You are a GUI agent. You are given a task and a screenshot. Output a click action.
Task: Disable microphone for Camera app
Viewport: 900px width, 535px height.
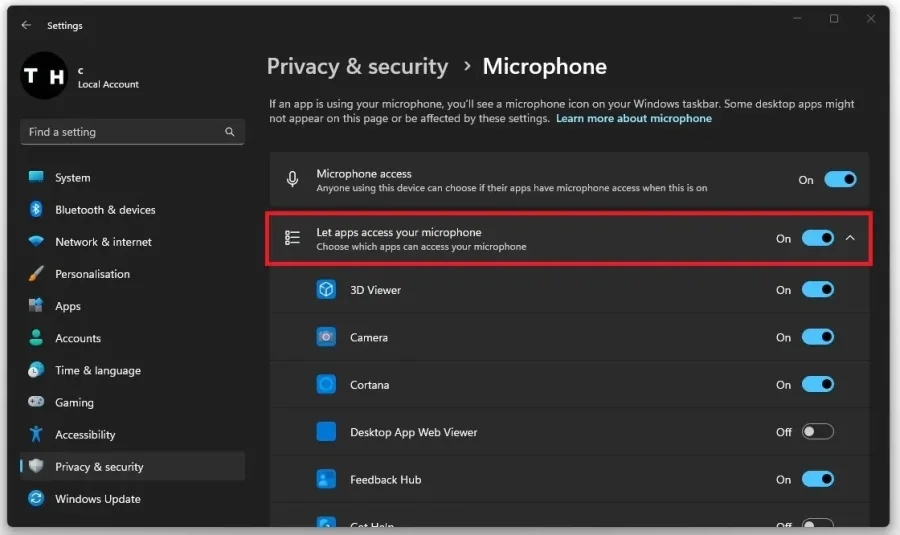point(818,337)
